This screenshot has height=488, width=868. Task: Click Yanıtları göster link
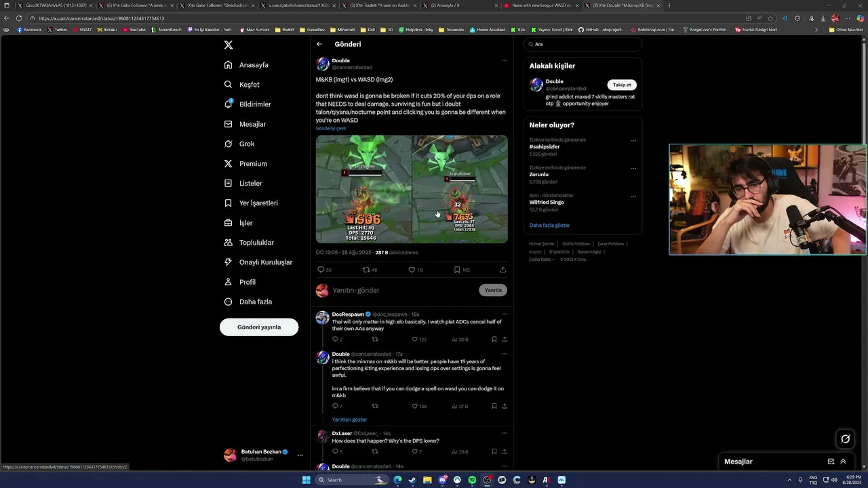349,420
